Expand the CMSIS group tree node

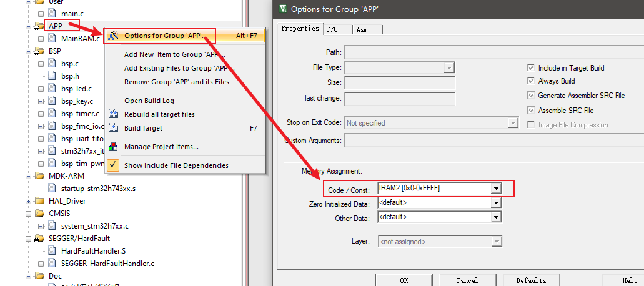click(x=29, y=213)
